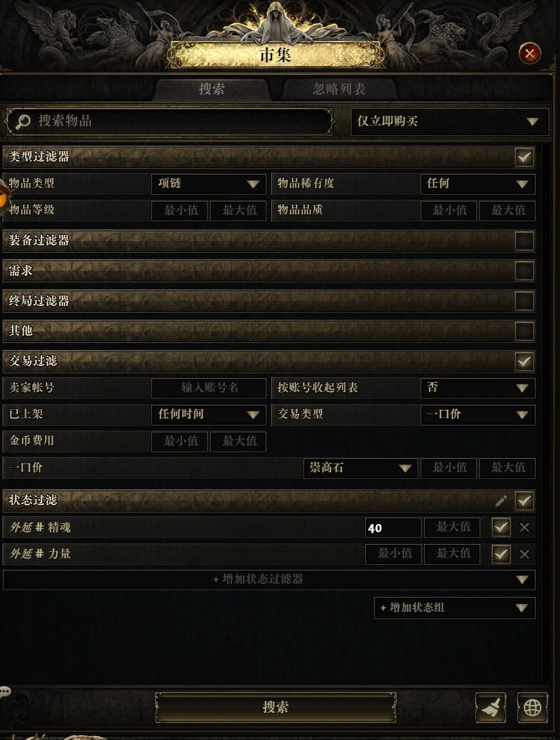The image size is (560, 740).
Task: Close the 市集 window with red X
Action: (529, 54)
